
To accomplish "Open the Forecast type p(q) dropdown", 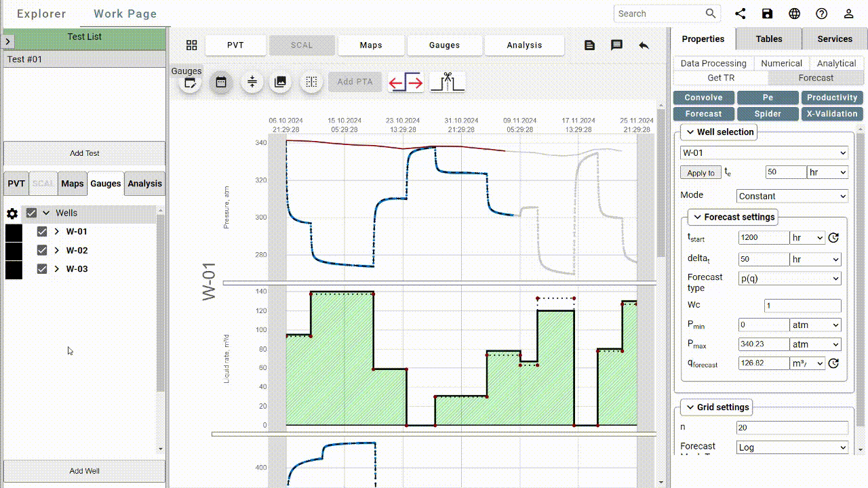I will click(x=789, y=279).
